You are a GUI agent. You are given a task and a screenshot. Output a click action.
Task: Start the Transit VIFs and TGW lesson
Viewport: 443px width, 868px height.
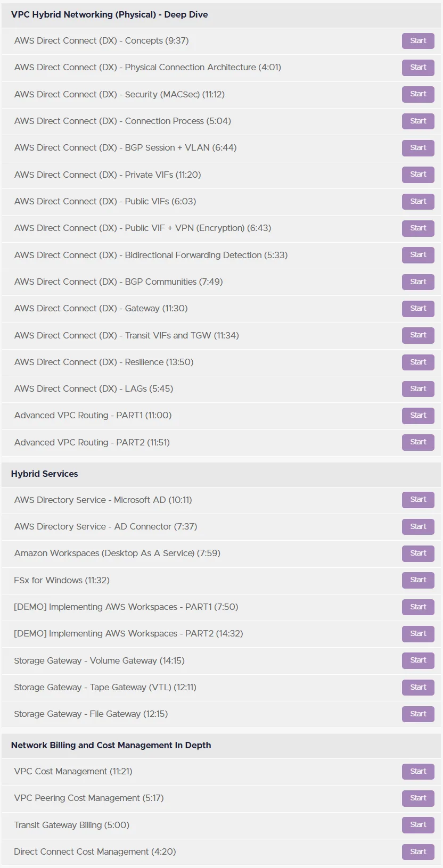point(418,335)
